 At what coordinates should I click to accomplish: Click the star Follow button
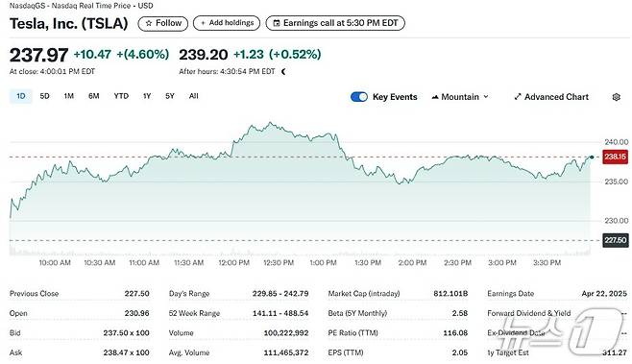pyautogui.click(x=163, y=23)
